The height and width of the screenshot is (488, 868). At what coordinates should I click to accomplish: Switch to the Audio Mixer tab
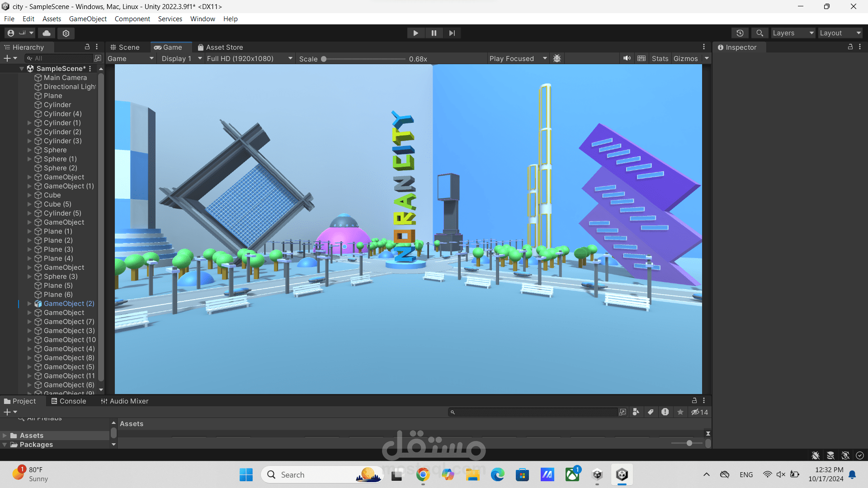(124, 401)
